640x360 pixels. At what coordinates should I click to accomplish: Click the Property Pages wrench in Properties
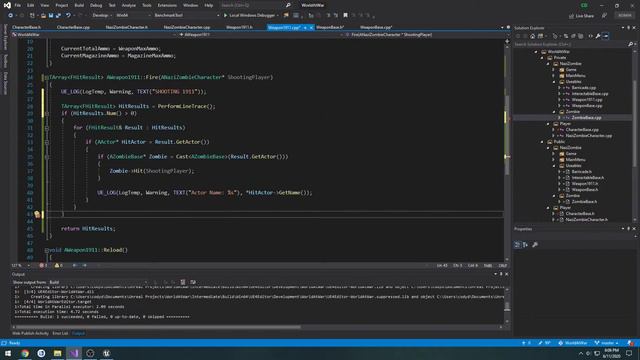click(x=535, y=244)
